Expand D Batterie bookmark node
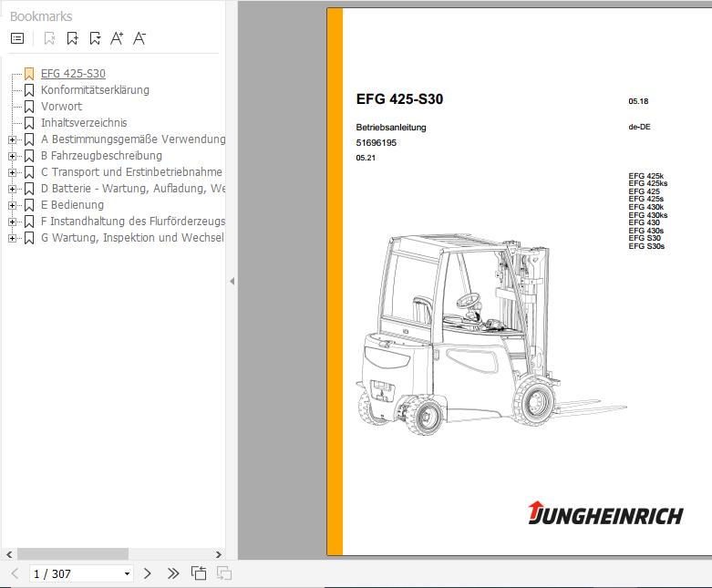This screenshot has width=712, height=588. [x=12, y=189]
